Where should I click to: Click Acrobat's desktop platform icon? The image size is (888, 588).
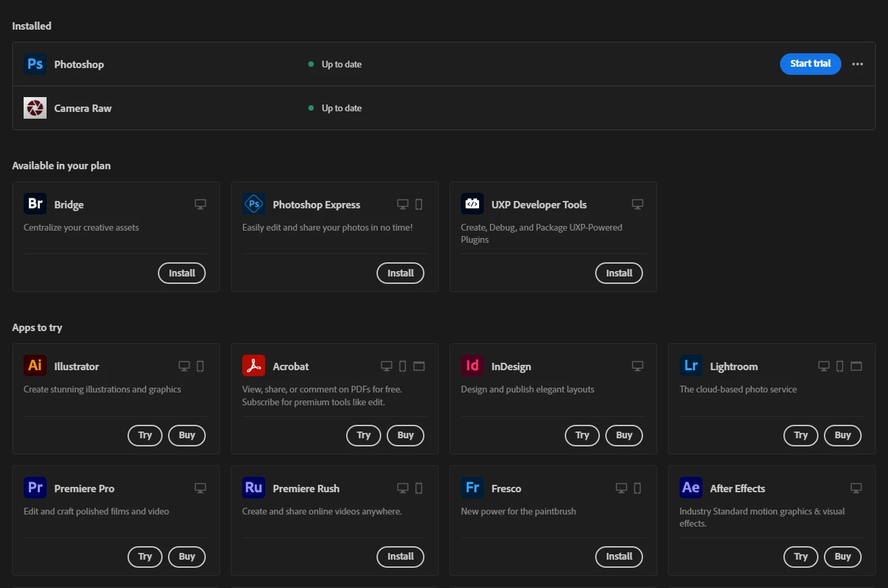[x=387, y=366]
